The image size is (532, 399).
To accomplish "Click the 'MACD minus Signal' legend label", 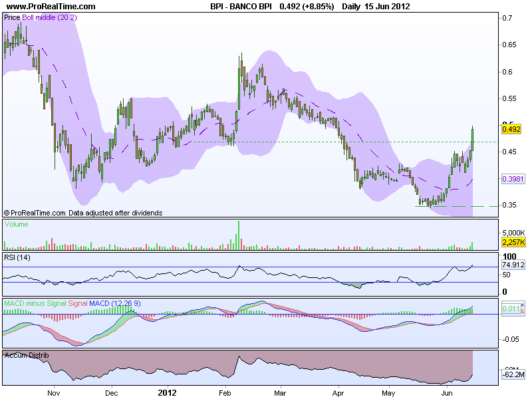I will click(x=35, y=303).
